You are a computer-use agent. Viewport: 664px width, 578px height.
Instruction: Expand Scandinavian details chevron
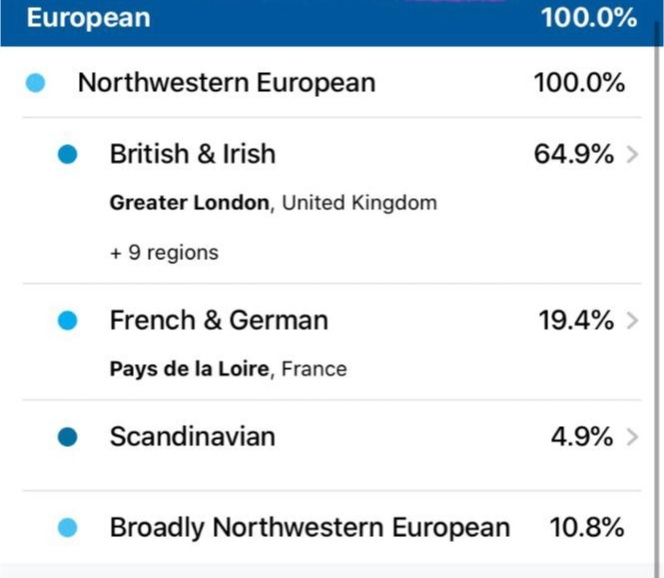point(632,437)
